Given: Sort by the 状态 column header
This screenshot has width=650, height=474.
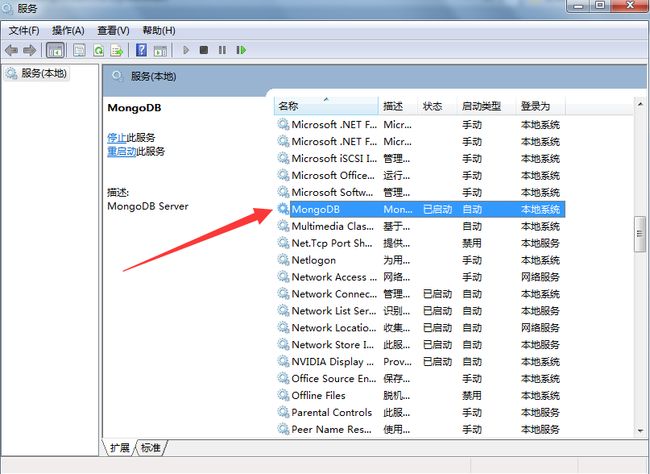Looking at the screenshot, I should click(x=437, y=106).
